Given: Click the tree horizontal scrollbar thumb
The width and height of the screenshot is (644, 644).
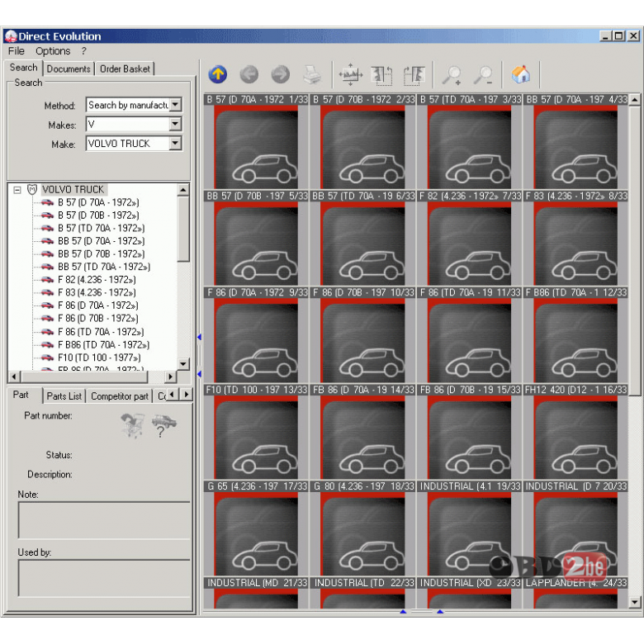Looking at the screenshot, I should pos(83,376).
